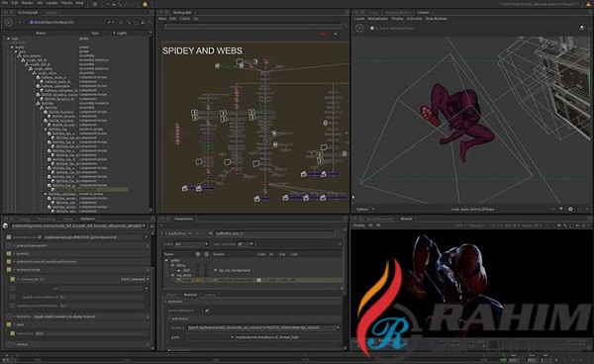Click the second column icon in Gaffer table header

pos(207,254)
